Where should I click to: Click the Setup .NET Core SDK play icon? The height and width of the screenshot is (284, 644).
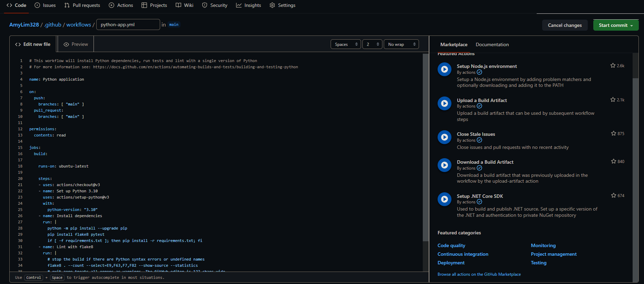coord(445,199)
